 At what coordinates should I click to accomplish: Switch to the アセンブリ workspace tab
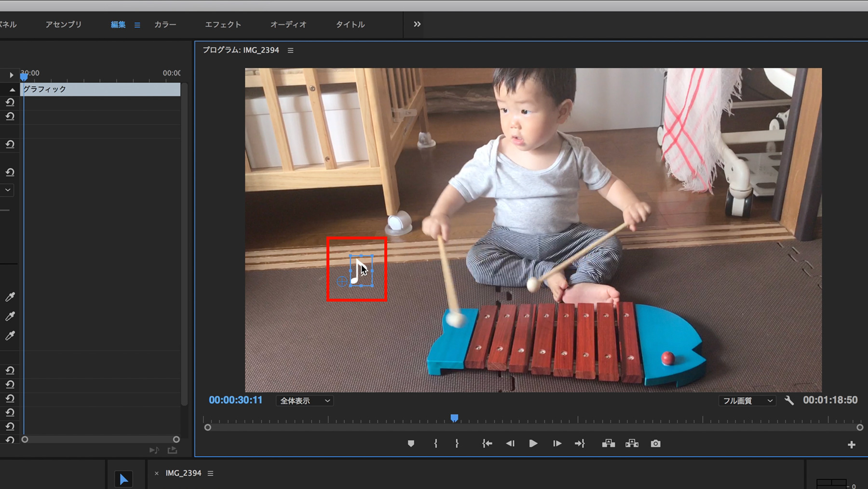click(64, 25)
